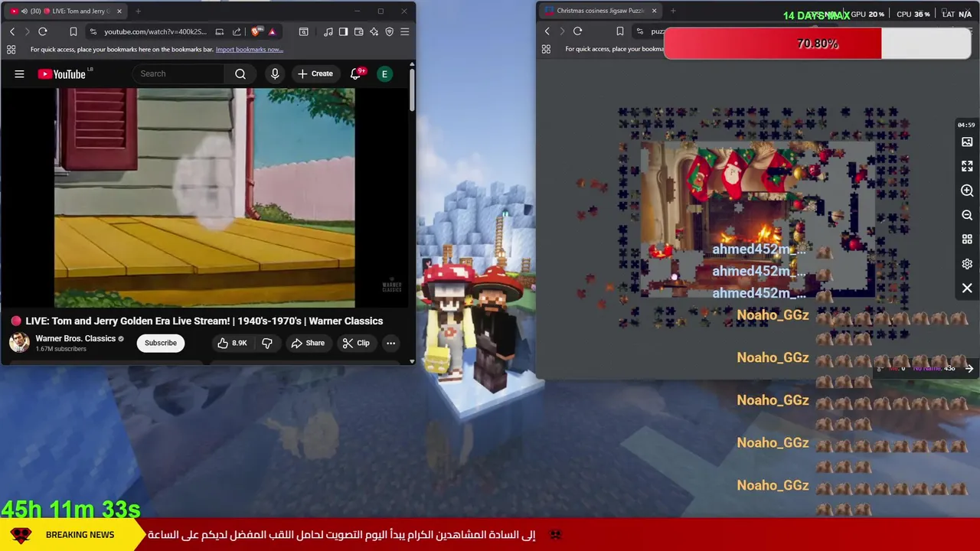Open the YouTube guide hamburger menu
The image size is (980, 551).
pos(19,73)
